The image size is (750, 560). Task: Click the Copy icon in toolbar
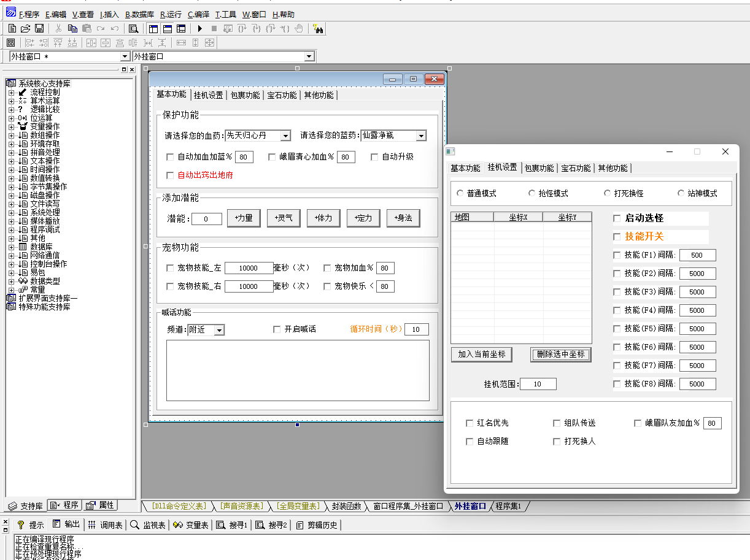tap(72, 28)
